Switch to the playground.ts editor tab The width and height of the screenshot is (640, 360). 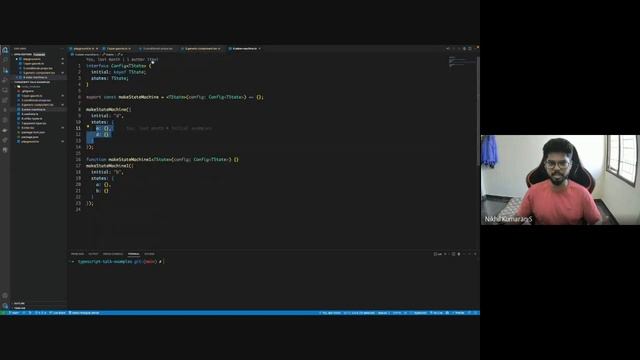click(84, 49)
